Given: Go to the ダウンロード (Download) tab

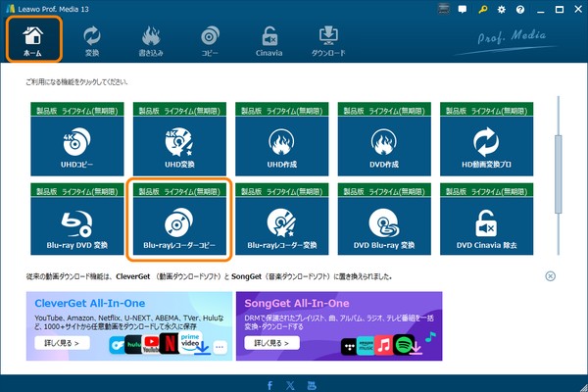Looking at the screenshot, I should click(x=328, y=41).
